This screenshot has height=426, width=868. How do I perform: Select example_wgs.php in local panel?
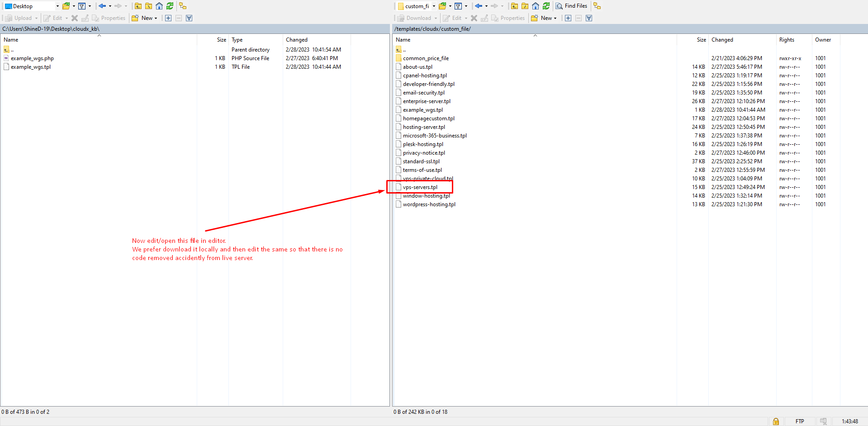click(x=32, y=58)
